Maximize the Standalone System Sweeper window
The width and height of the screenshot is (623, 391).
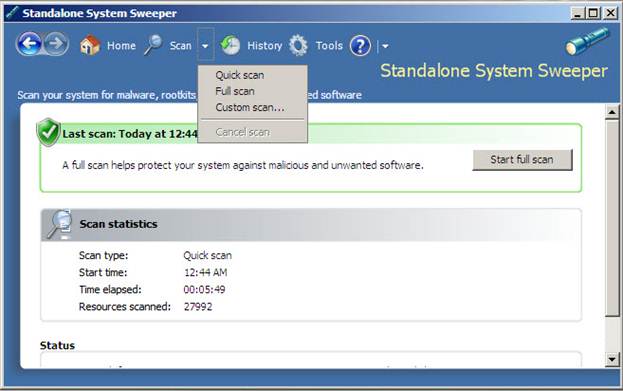click(x=593, y=14)
